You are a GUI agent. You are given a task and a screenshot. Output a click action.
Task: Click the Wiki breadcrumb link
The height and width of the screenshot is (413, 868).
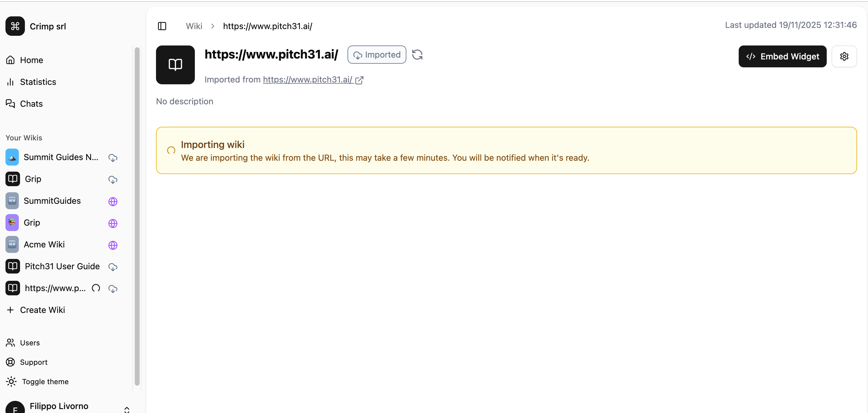coord(194,26)
